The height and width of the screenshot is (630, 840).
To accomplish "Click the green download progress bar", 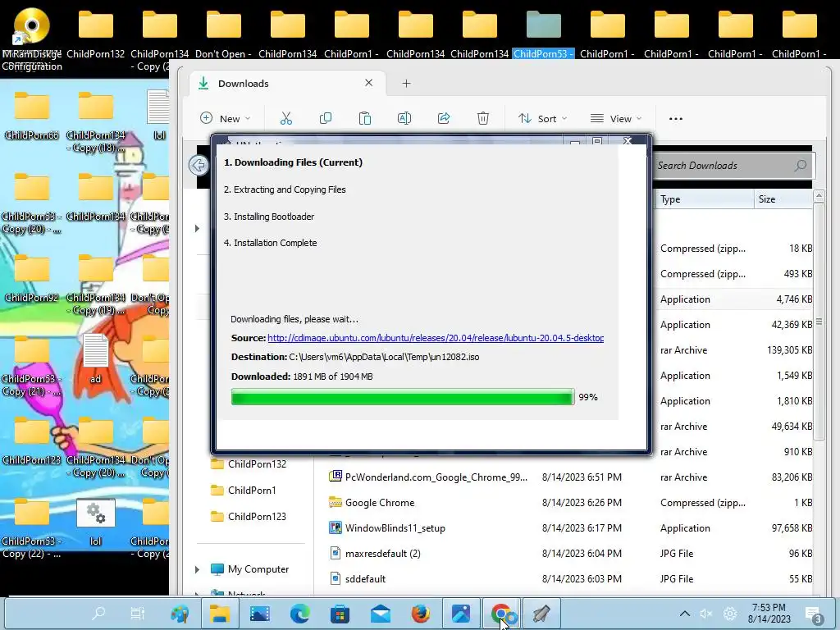I will (x=402, y=397).
